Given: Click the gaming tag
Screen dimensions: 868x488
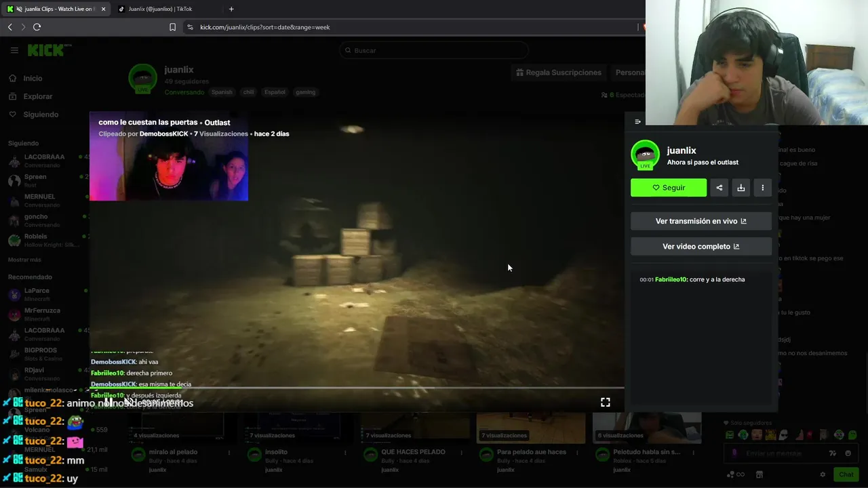Looking at the screenshot, I should tap(305, 92).
